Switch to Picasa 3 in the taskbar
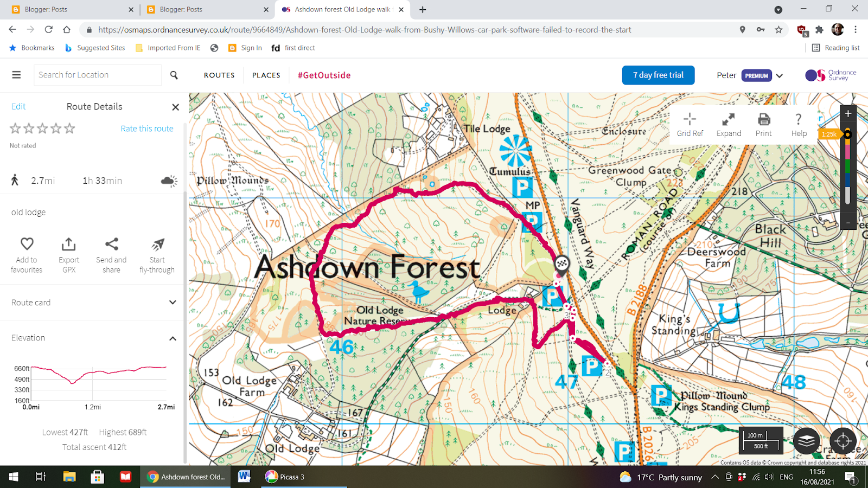This screenshot has width=868, height=488. [285, 477]
